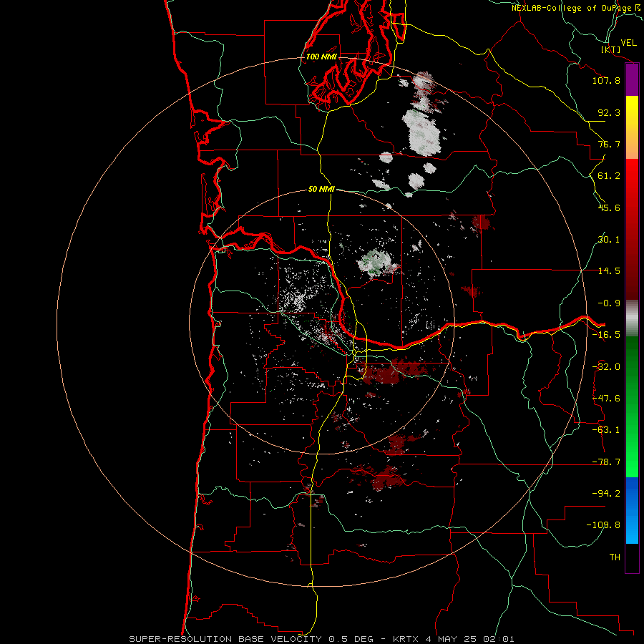Select the -16.5 velocity scale value
The image size is (644, 644).
(606, 335)
